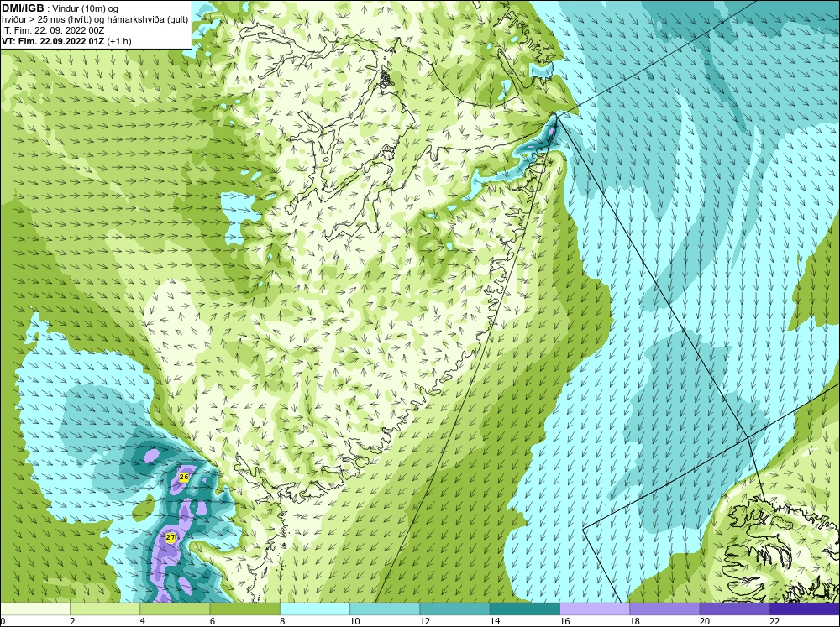
Task: Click the DMI/IGB title text
Action: pos(23,8)
